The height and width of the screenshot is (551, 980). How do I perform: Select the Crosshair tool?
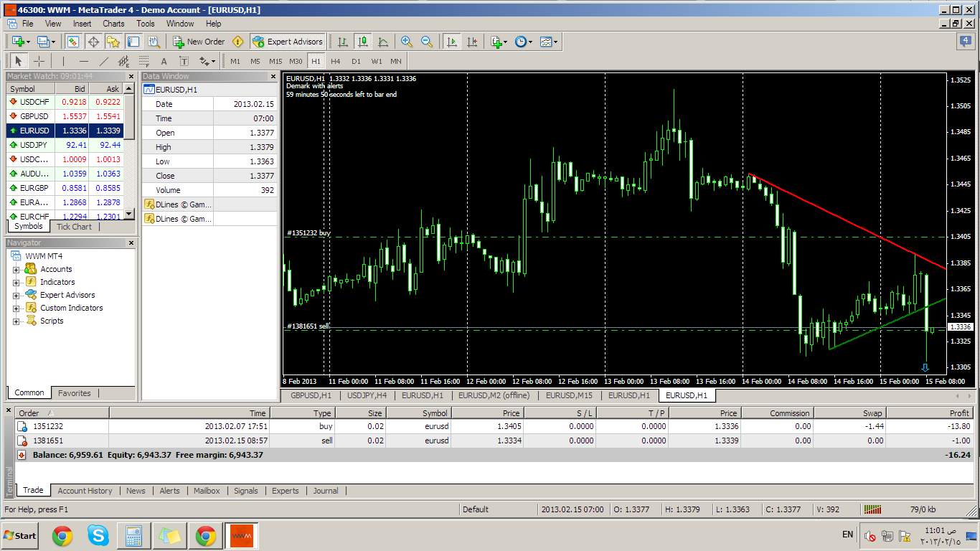39,61
